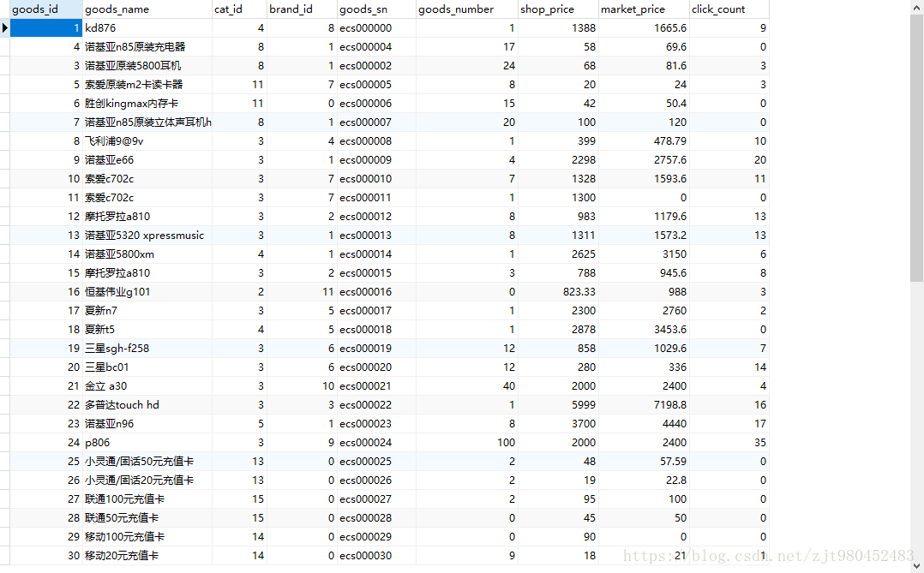Select market price 1573.2 cell
Viewport: 924px width, 573px height.
(644, 235)
